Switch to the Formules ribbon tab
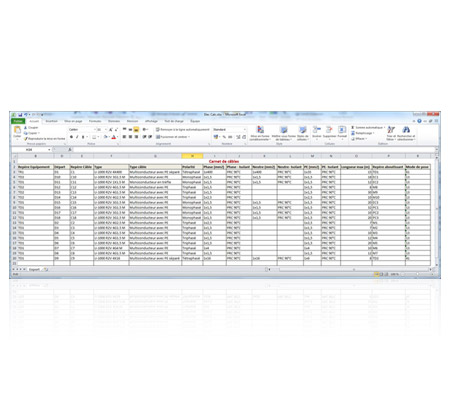The height and width of the screenshot is (410, 450). point(95,121)
